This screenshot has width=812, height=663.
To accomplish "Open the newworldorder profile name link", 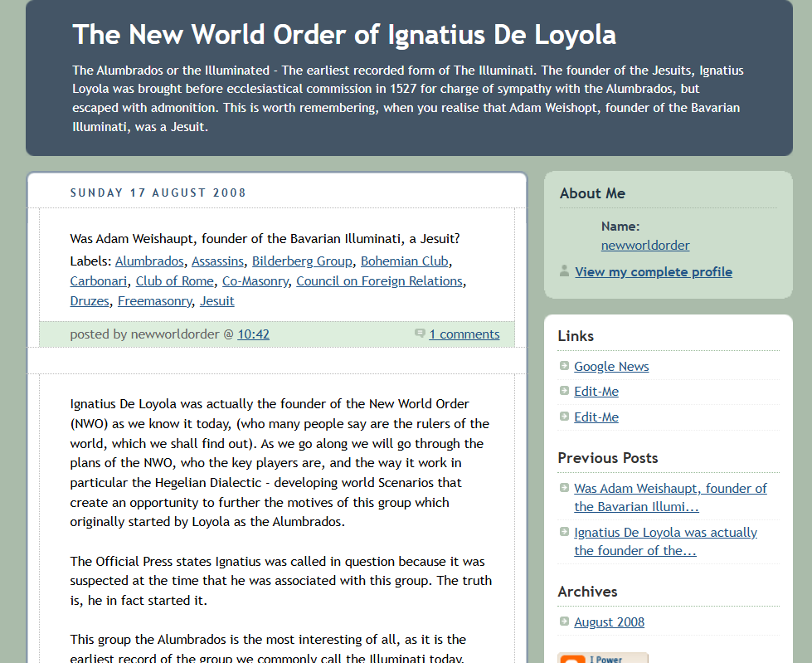I will click(x=645, y=246).
